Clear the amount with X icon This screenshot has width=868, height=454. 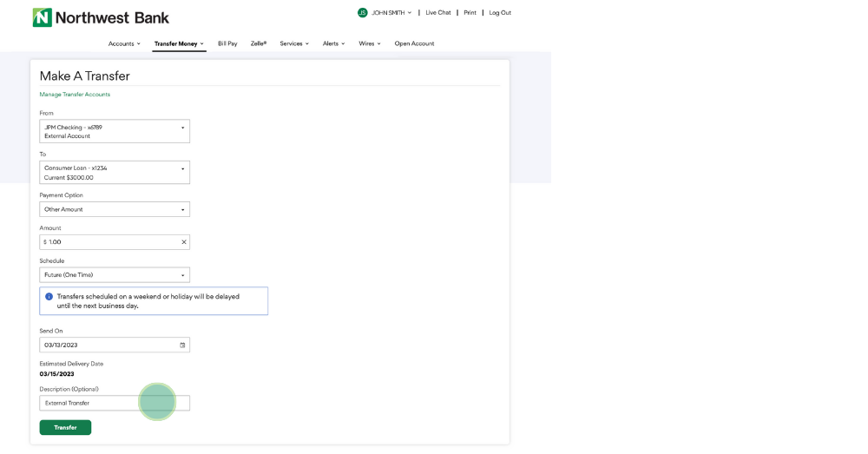tap(183, 242)
